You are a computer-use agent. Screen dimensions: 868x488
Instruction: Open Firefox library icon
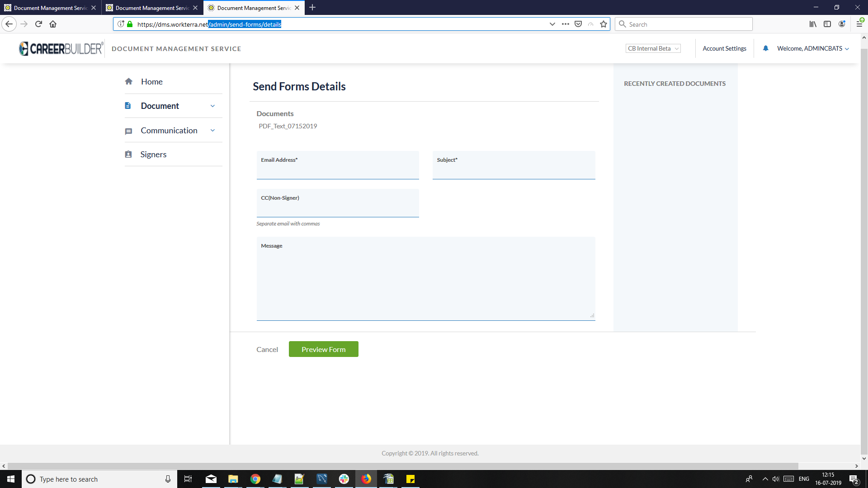click(x=813, y=24)
